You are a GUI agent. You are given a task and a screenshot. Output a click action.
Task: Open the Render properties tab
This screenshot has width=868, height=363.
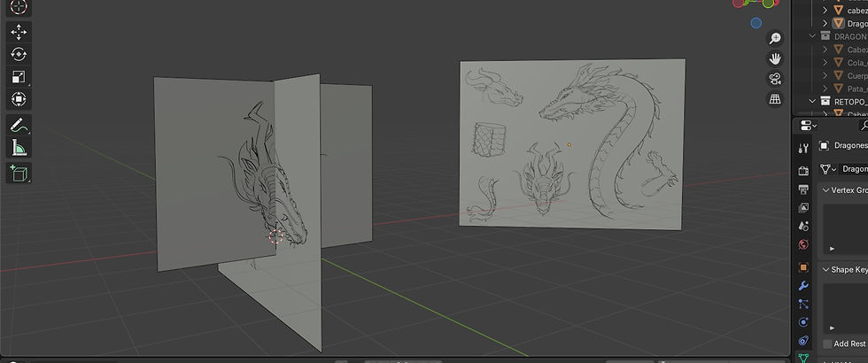(803, 171)
